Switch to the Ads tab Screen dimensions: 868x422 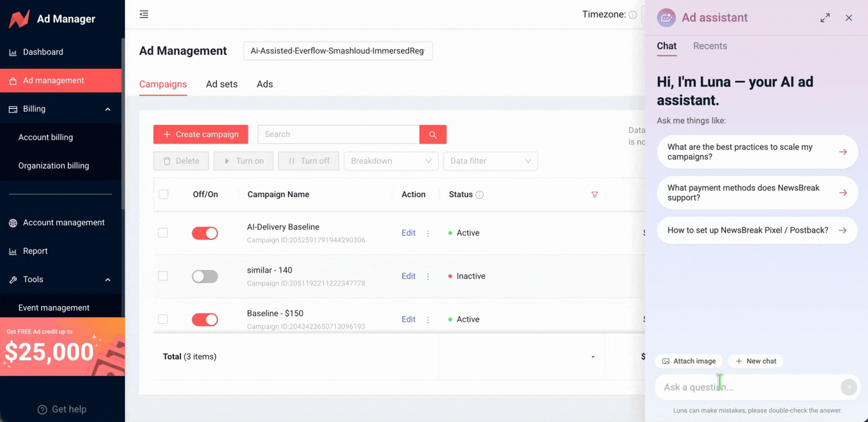264,84
